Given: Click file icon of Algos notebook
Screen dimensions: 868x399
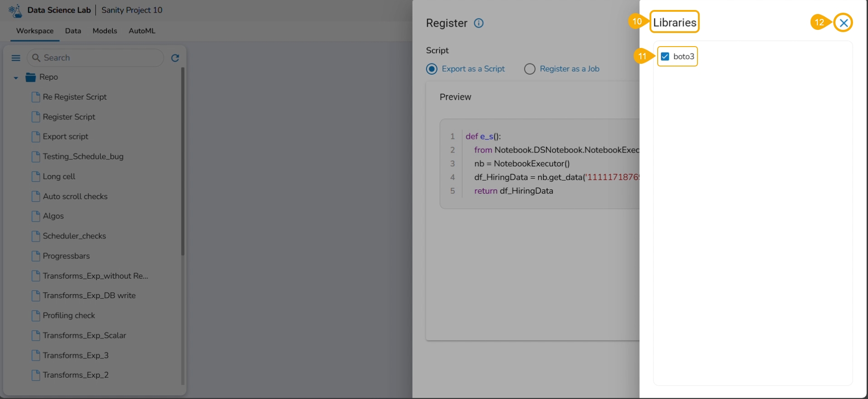Looking at the screenshot, I should [36, 216].
